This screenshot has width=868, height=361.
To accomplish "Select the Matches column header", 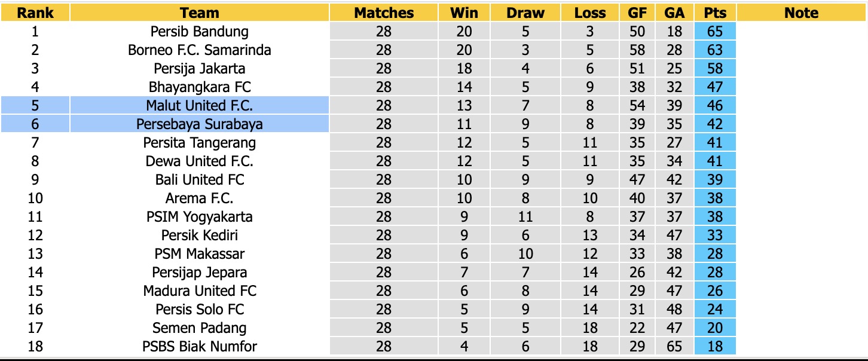I will coord(384,13).
